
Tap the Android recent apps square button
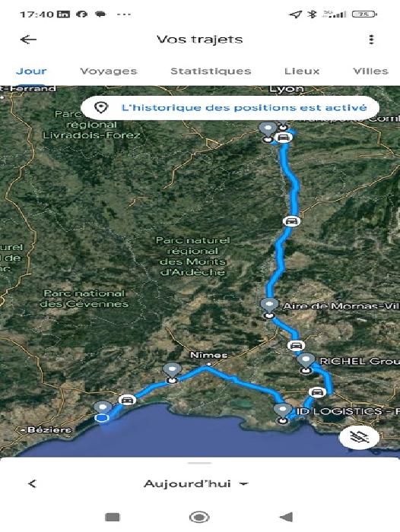[x=113, y=517]
